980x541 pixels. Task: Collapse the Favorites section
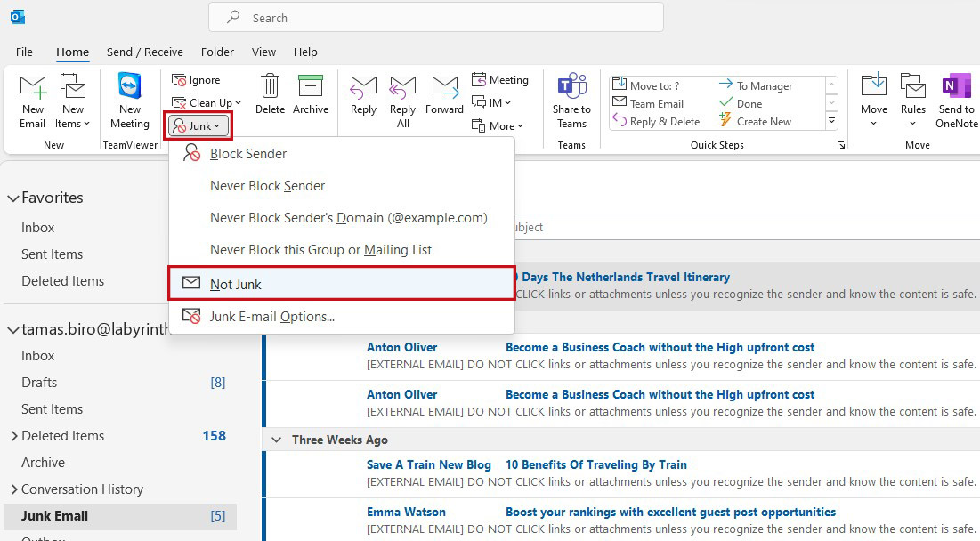point(13,198)
